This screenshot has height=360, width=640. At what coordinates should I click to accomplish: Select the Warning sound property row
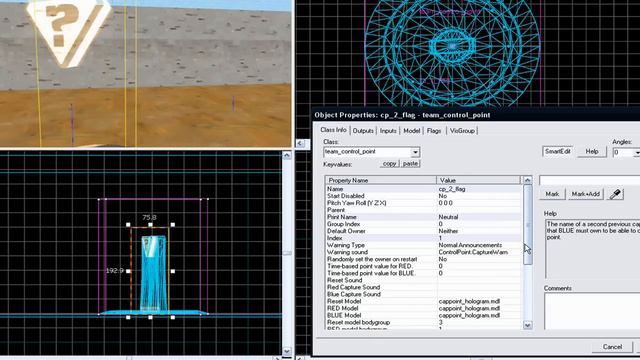423,252
